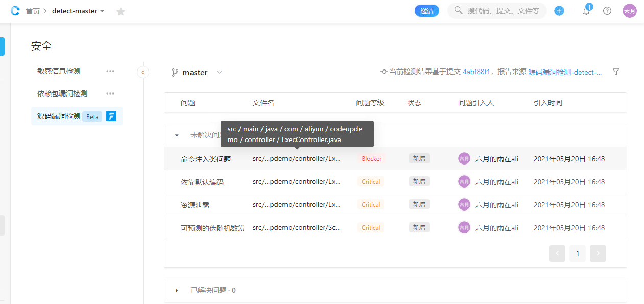This screenshot has height=304, width=644.
Task: Open more options for 依赖包漏洞检测
Action: click(110, 93)
